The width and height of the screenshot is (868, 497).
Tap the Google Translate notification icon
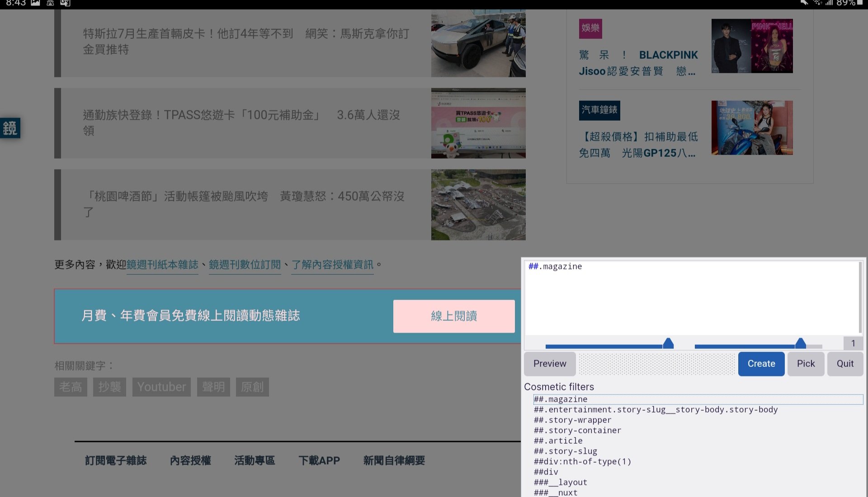click(65, 4)
